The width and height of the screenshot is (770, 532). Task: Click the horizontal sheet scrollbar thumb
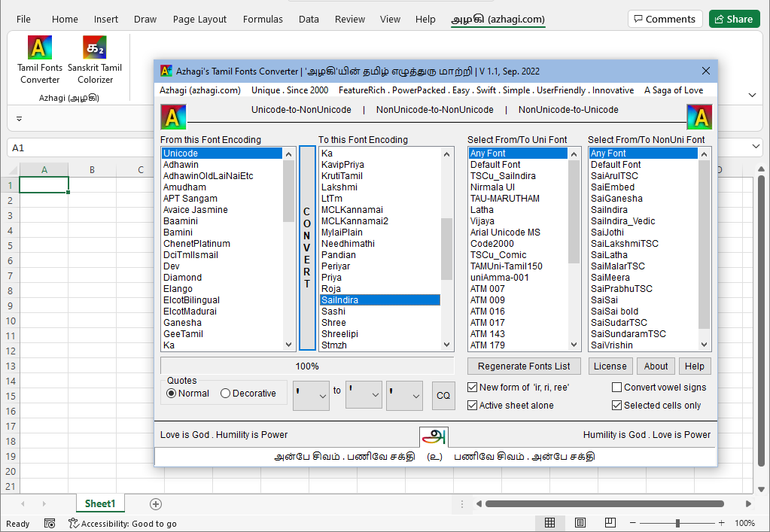click(604, 504)
